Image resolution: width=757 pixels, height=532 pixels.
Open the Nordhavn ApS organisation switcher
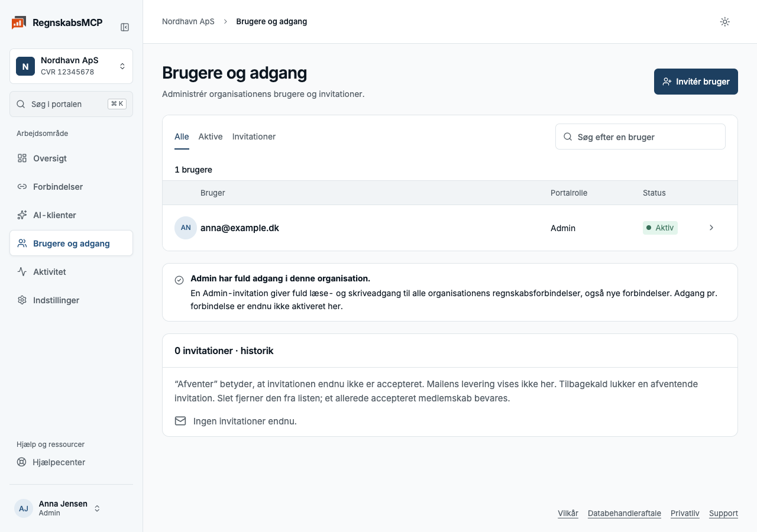click(x=71, y=66)
